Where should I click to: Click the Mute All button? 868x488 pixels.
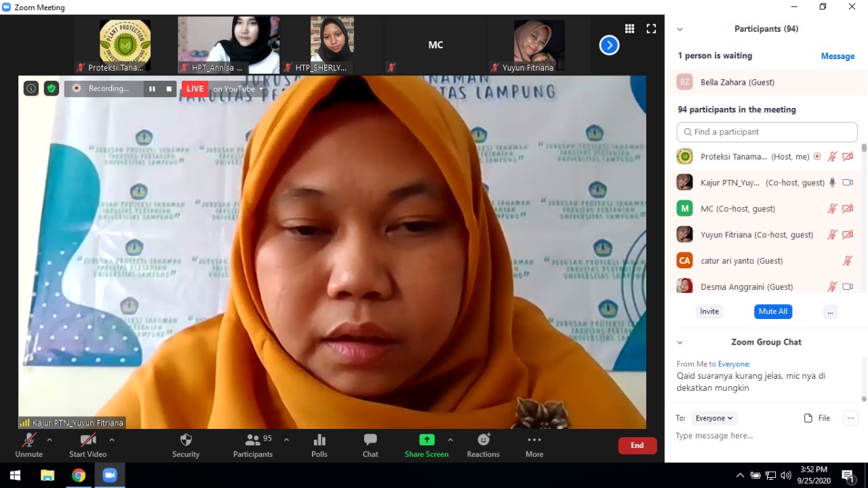(772, 312)
